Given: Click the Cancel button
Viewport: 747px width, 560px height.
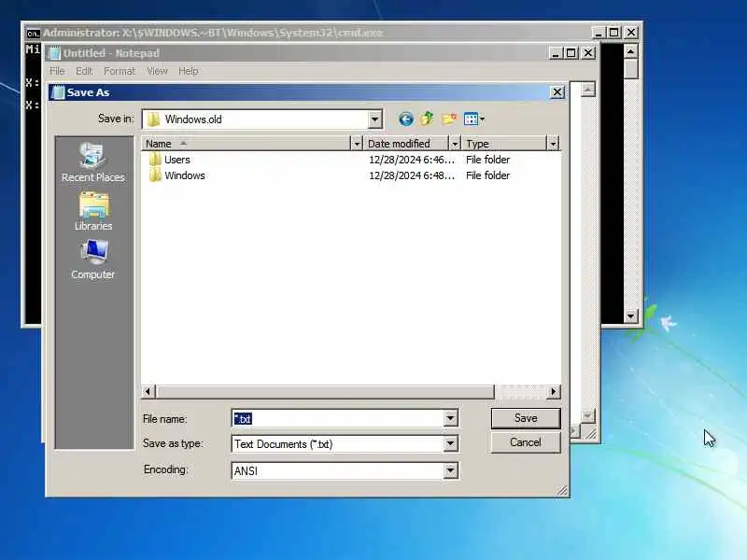Looking at the screenshot, I should coord(526,442).
